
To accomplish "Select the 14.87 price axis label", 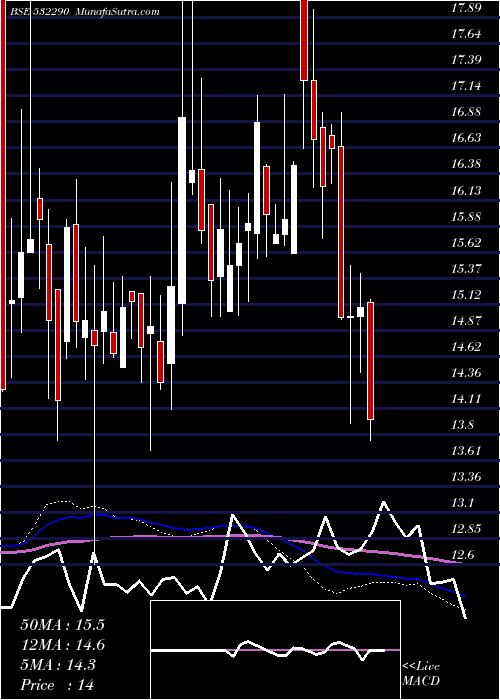I will pyautogui.click(x=466, y=321).
